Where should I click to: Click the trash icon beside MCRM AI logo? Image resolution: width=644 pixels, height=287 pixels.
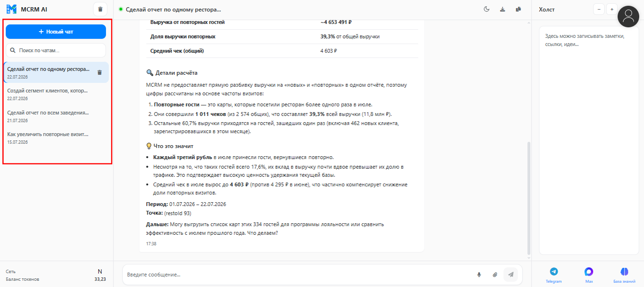(100, 9)
